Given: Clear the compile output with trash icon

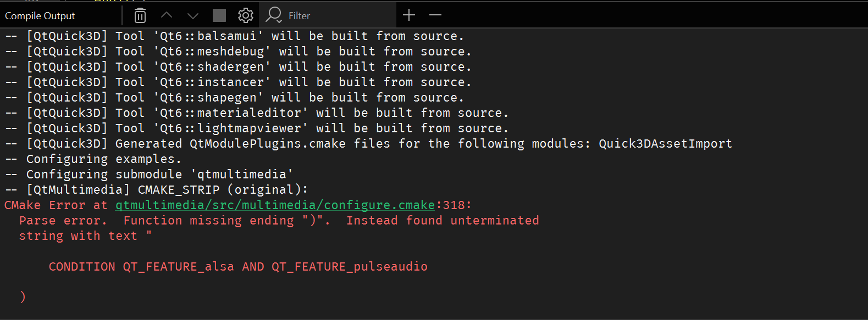Looking at the screenshot, I should click(x=140, y=15).
